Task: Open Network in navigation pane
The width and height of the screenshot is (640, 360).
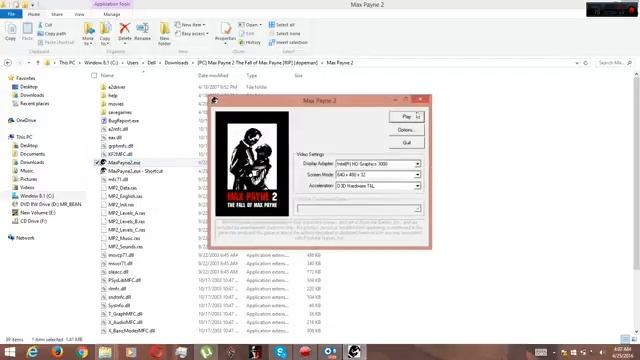Action: pos(25,238)
